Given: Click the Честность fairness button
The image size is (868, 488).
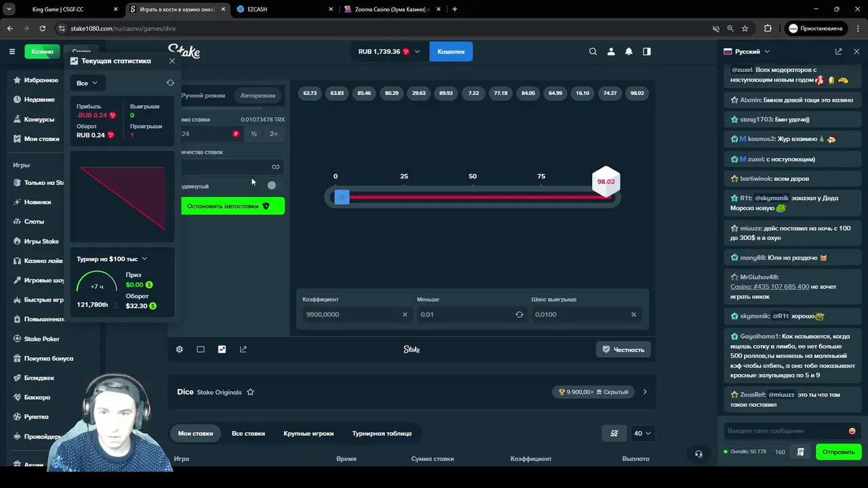Looking at the screenshot, I should click(623, 350).
